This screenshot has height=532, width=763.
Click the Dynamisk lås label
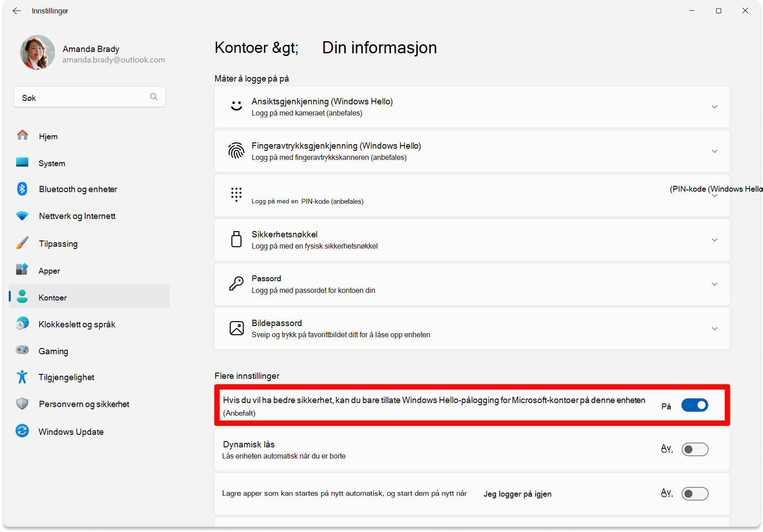(249, 445)
